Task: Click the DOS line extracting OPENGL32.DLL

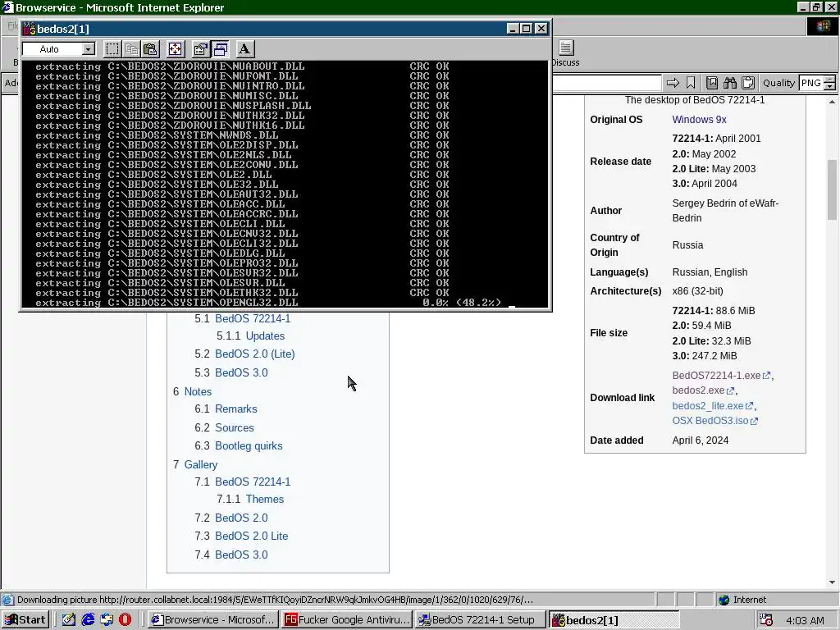Action: [x=268, y=303]
